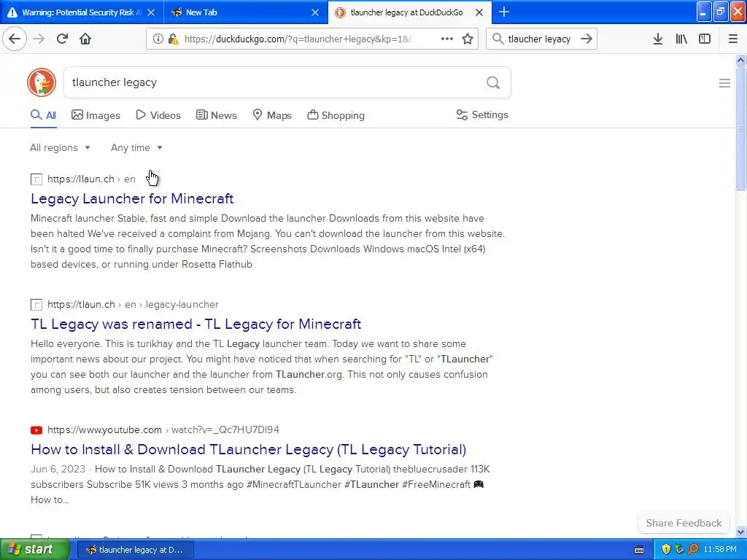Submit the browser search bar with the arrow

click(x=587, y=39)
